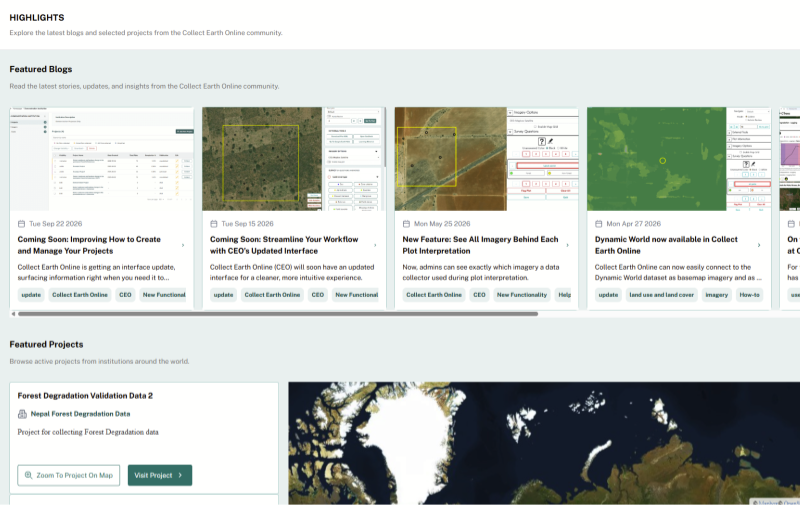800x505 pixels.
Task: Click How-to tag on Dynamic World card
Action: click(x=749, y=295)
